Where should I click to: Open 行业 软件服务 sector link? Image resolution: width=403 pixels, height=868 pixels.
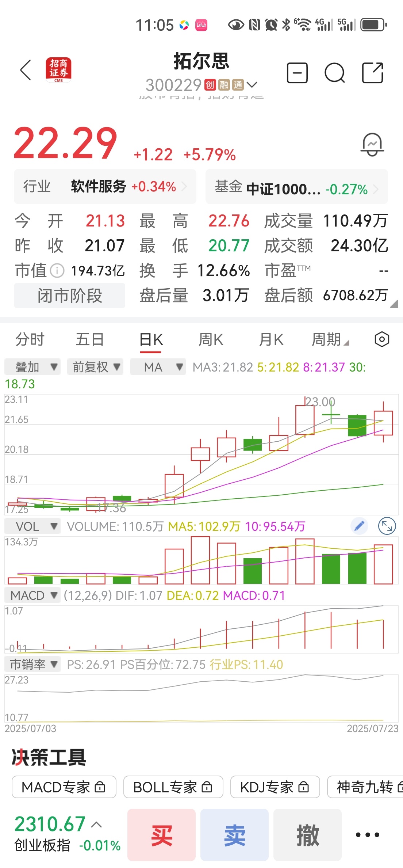point(105,187)
